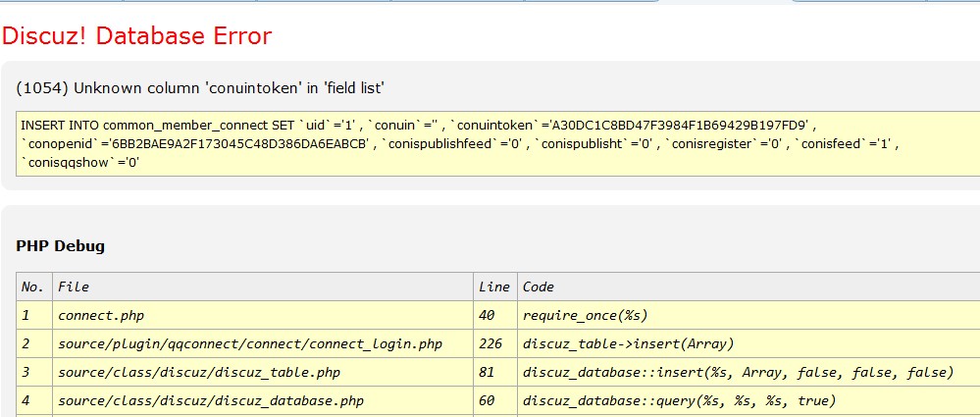Click the connect_login.php file path cell
980x417 pixels.
pyautogui.click(x=250, y=343)
